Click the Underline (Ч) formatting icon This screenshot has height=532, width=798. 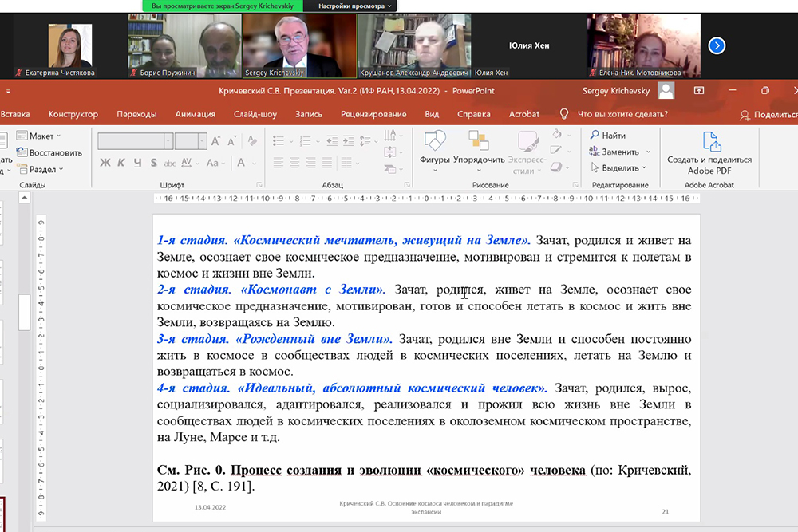[x=136, y=163]
